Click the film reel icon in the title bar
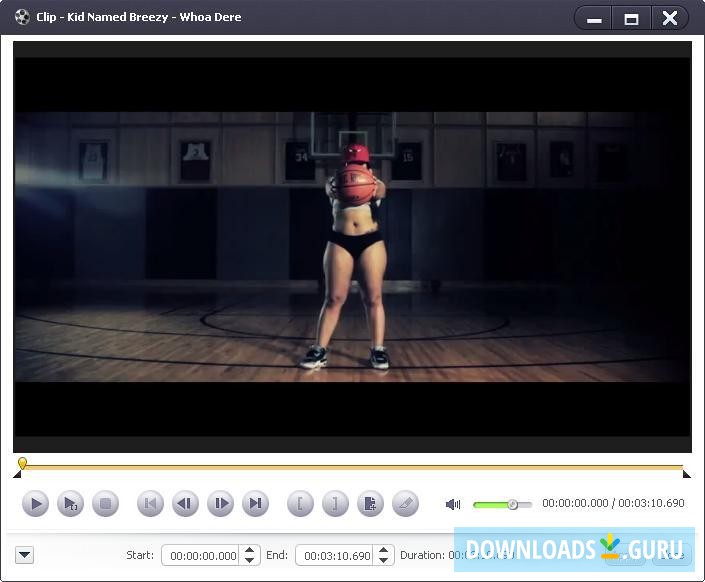The height and width of the screenshot is (582, 705). coord(22,17)
